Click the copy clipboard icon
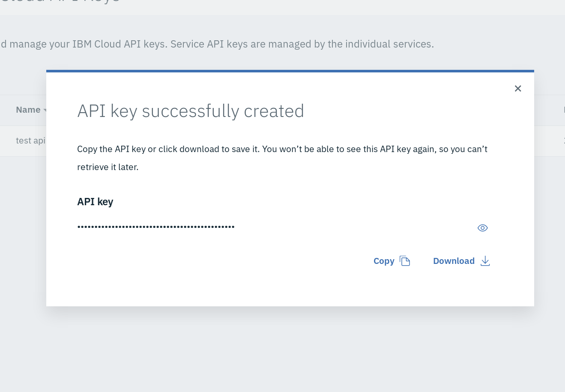 (x=405, y=261)
